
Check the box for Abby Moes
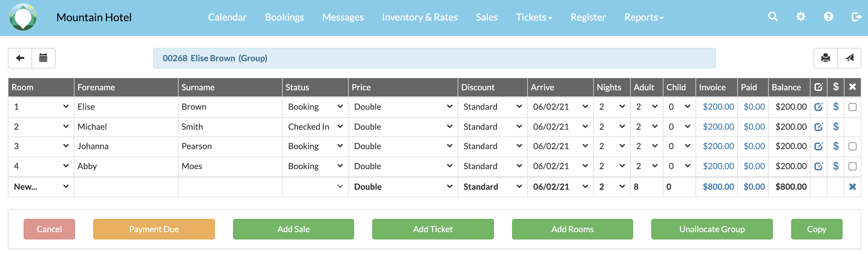click(852, 166)
